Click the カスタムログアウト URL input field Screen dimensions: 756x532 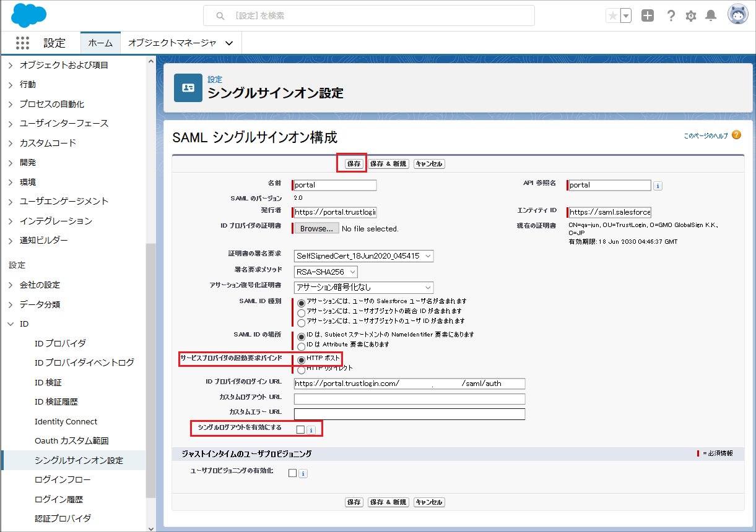point(410,399)
